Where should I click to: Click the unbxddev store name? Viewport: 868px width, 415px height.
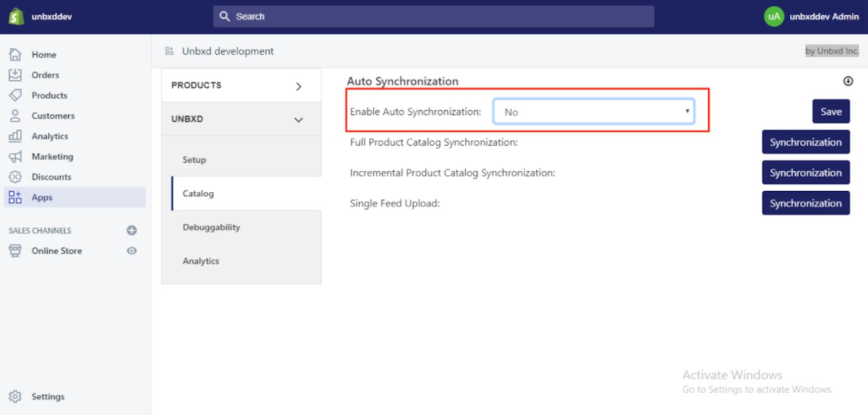pyautogui.click(x=52, y=16)
